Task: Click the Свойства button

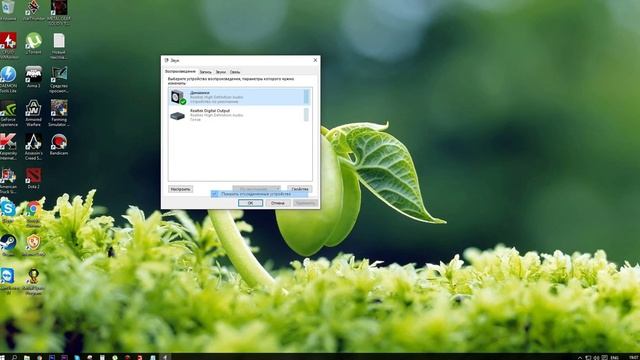Action: [300, 189]
